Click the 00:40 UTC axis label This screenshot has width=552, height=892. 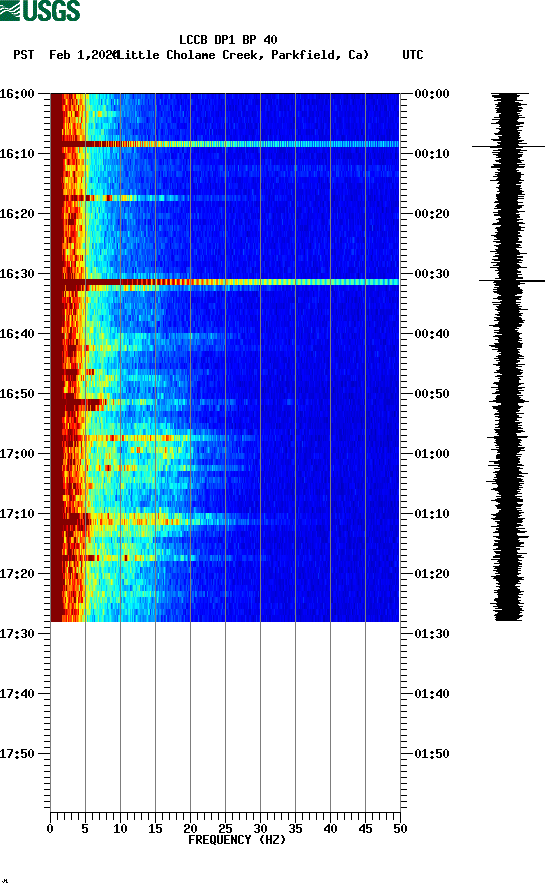pyautogui.click(x=432, y=334)
